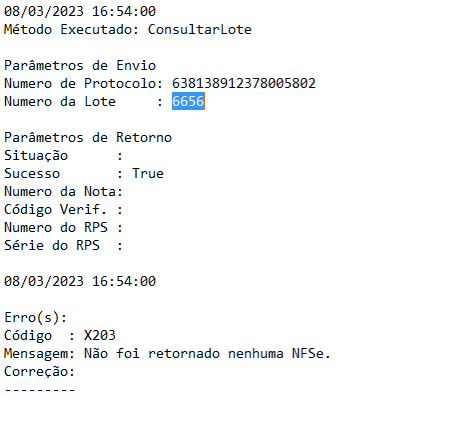The image size is (457, 423).
Task: Click the Série do RPS label
Action: click(x=52, y=245)
